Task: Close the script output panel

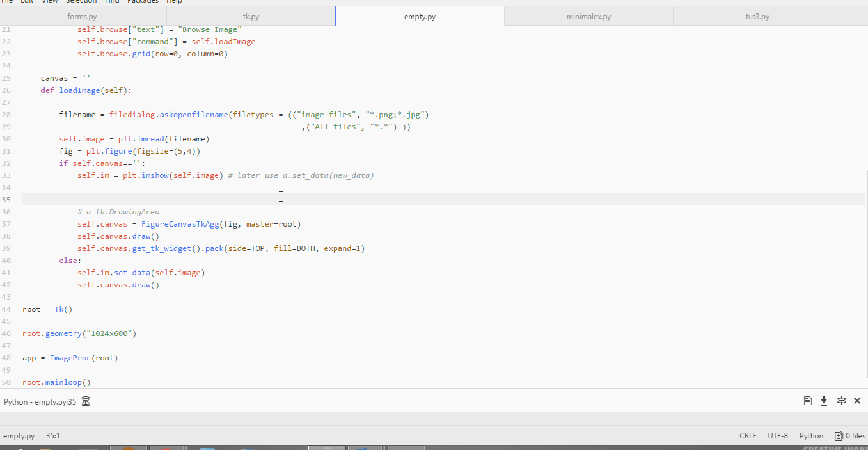Action: tap(857, 401)
